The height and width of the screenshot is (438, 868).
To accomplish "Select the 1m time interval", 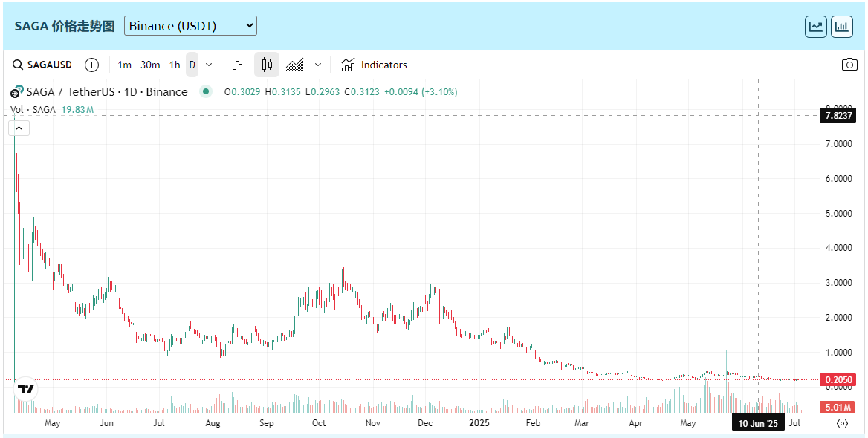I will 125,65.
